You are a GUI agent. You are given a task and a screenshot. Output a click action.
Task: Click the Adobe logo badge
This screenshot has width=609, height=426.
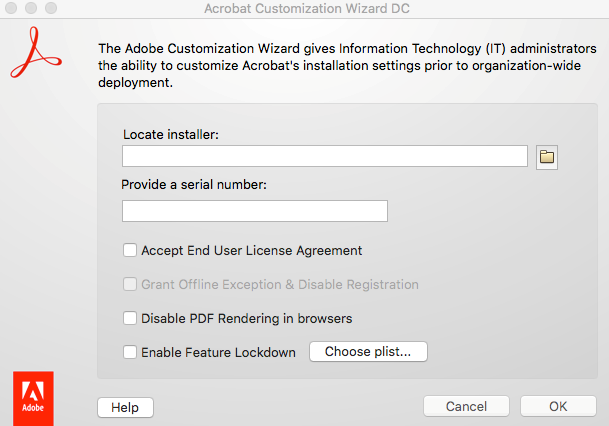tap(33, 396)
